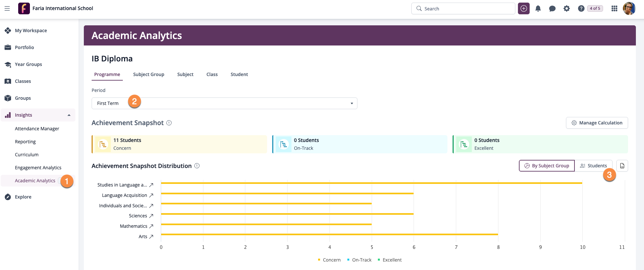Click the export file icon button
Viewport: 644px width, 270px height.
click(622, 166)
